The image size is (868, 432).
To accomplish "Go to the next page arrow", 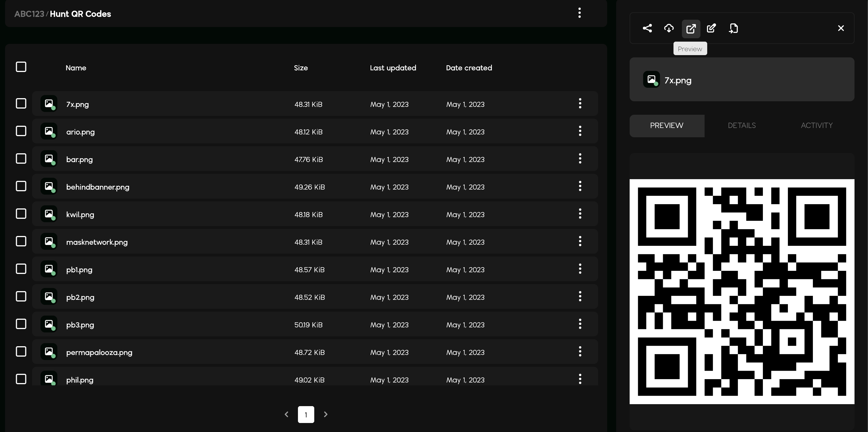I will point(325,415).
